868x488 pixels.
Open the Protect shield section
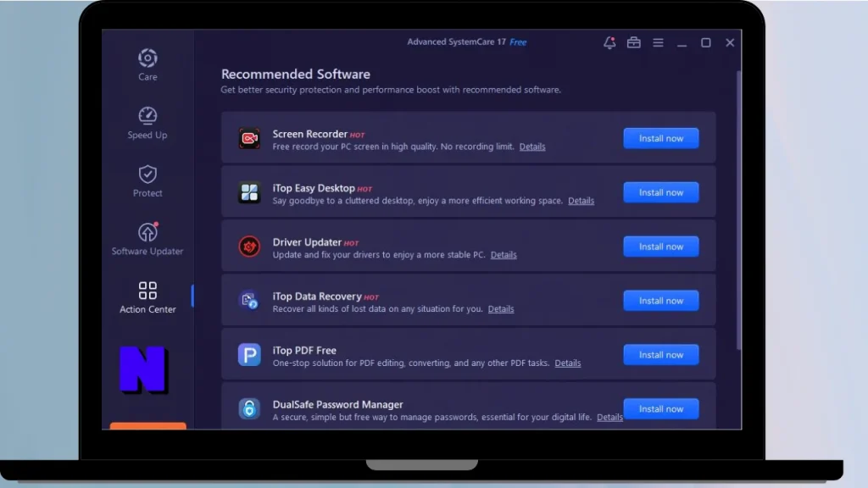[x=147, y=181]
